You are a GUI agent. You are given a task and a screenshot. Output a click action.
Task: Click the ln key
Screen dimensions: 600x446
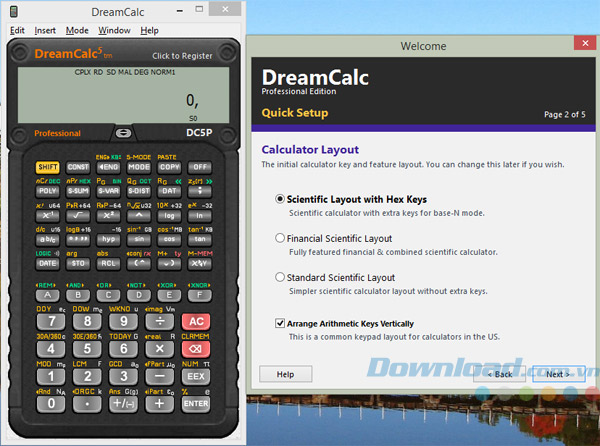pos(200,216)
